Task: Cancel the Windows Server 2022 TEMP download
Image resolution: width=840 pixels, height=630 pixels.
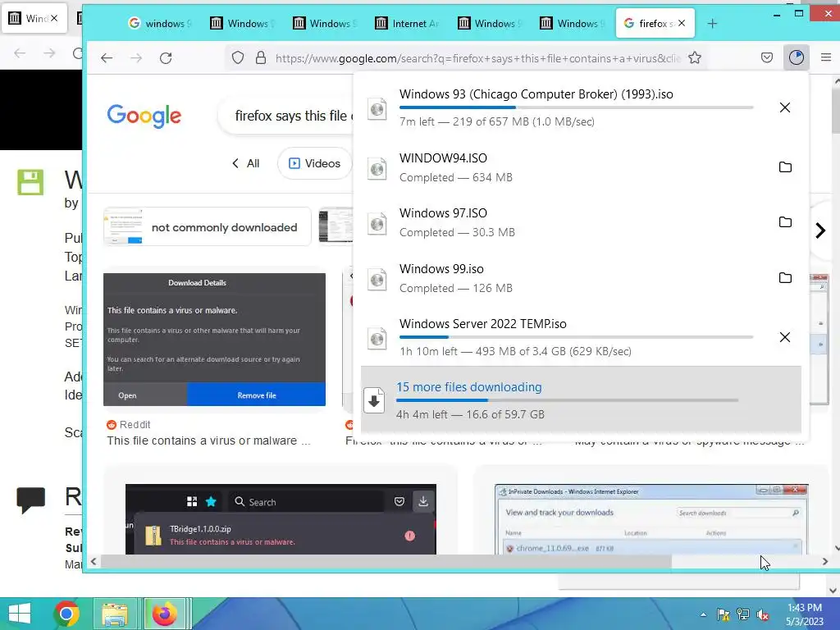Action: 785,337
